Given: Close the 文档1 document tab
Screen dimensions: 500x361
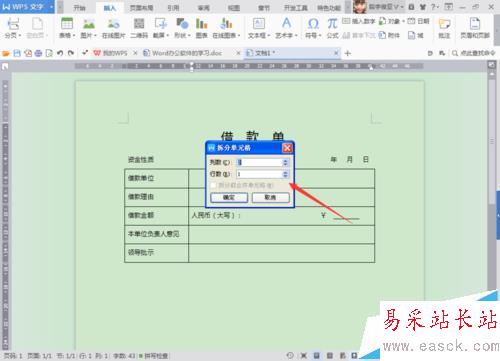Looking at the screenshot, I should 336,53.
